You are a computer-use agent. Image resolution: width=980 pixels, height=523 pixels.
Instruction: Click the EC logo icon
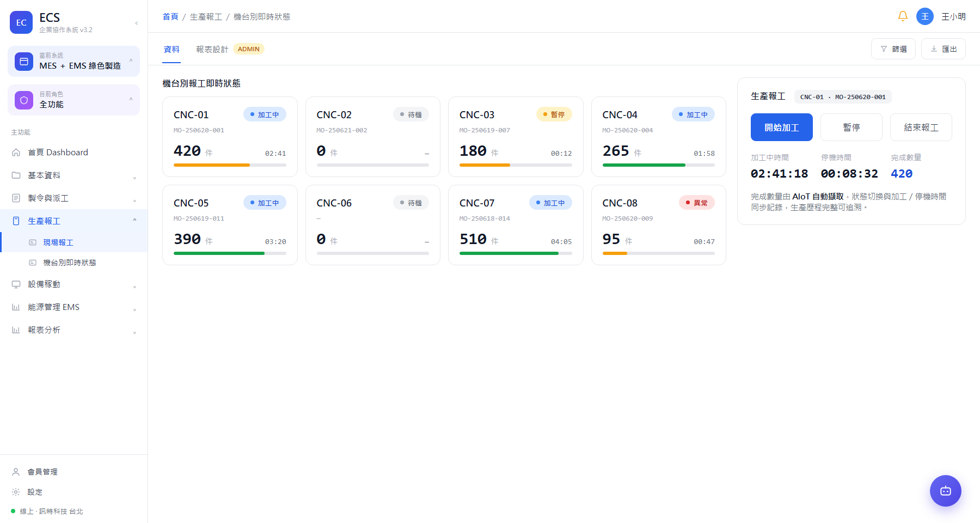pos(21,22)
